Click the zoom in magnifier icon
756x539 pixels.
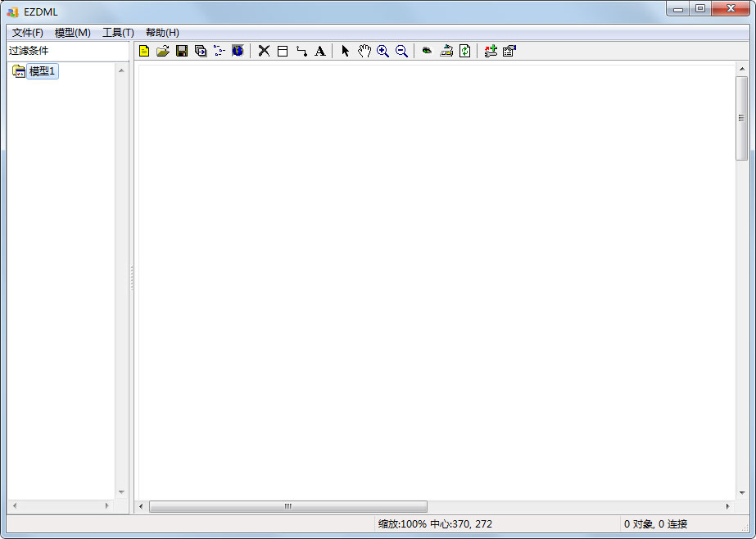point(383,51)
